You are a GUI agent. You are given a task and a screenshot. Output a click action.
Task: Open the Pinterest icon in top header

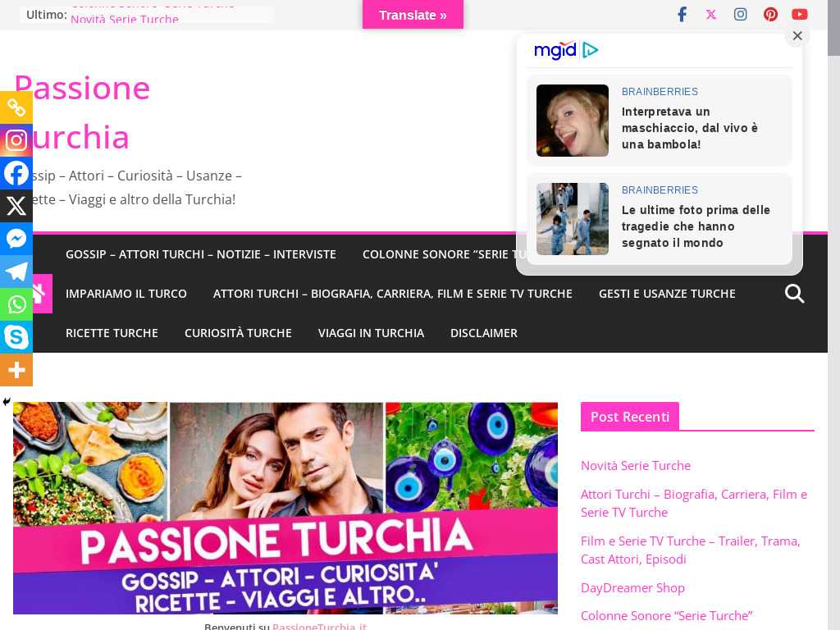(770, 15)
